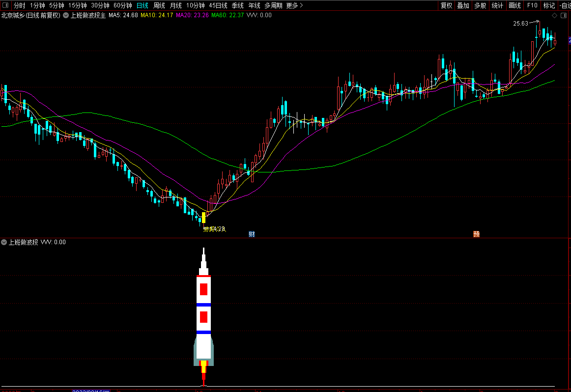Viewport: 571px width, 392px height.
Task: Click the highlighted date on the time axis
Action: pyautogui.click(x=91, y=391)
